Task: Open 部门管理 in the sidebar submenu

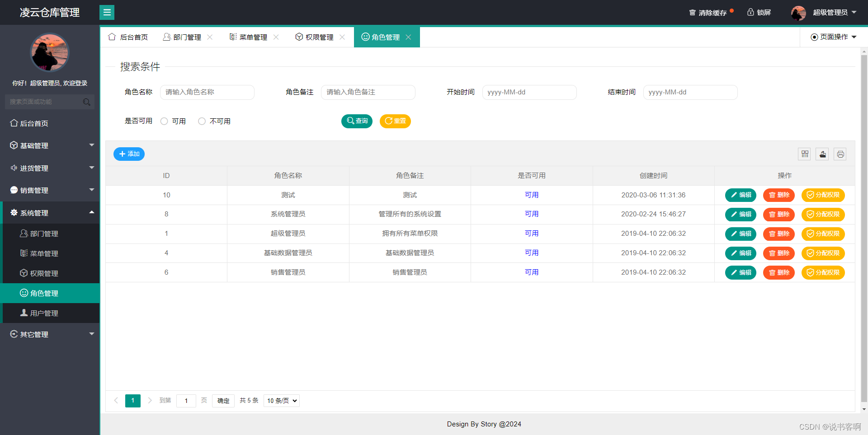Action: [51, 234]
